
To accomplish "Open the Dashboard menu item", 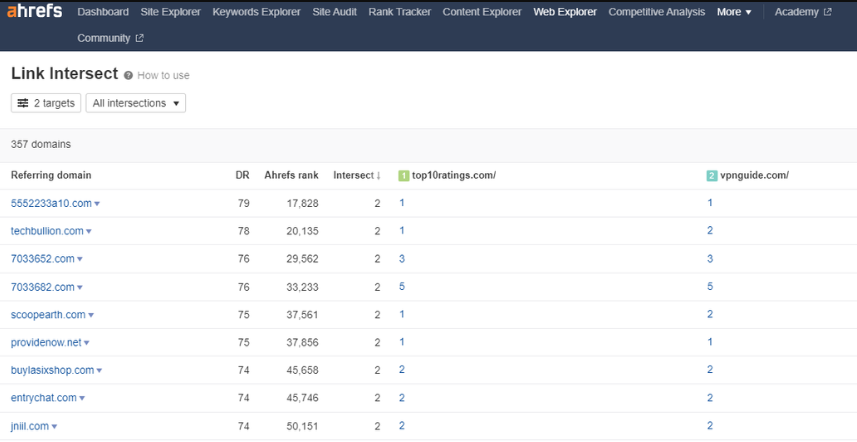I will pyautogui.click(x=103, y=12).
